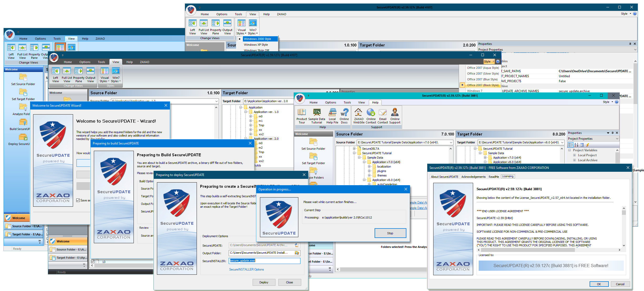Visit the ZAXAO WebSite icon
The image size is (644, 291).
[x=359, y=116]
